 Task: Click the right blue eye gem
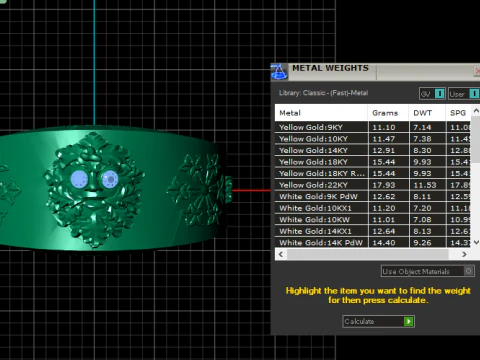[x=110, y=179]
